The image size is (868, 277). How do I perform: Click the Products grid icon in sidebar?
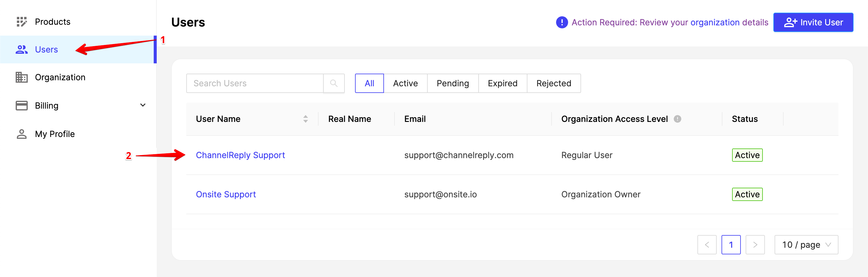point(22,22)
